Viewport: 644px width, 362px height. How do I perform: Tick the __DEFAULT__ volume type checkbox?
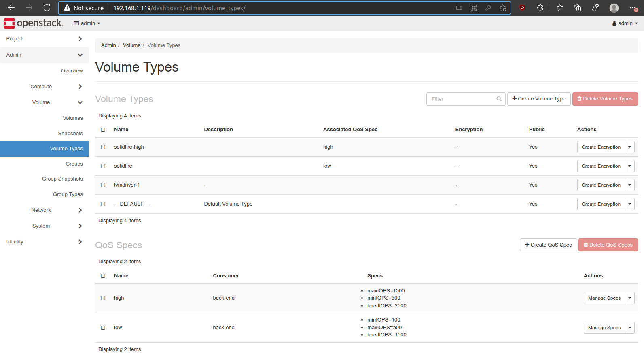[x=103, y=204]
